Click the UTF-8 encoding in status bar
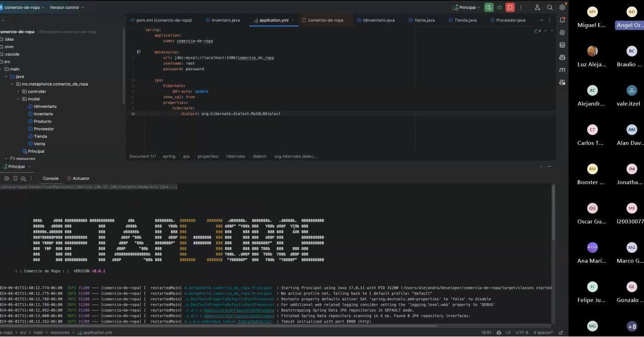644x337 pixels. (x=522, y=332)
